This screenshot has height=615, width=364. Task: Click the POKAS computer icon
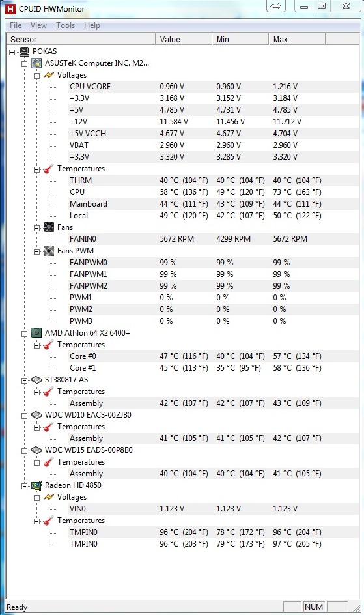pos(24,51)
